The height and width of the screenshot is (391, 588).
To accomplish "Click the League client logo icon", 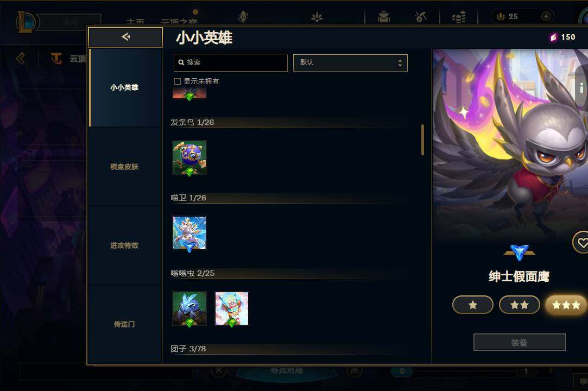I will (x=26, y=22).
